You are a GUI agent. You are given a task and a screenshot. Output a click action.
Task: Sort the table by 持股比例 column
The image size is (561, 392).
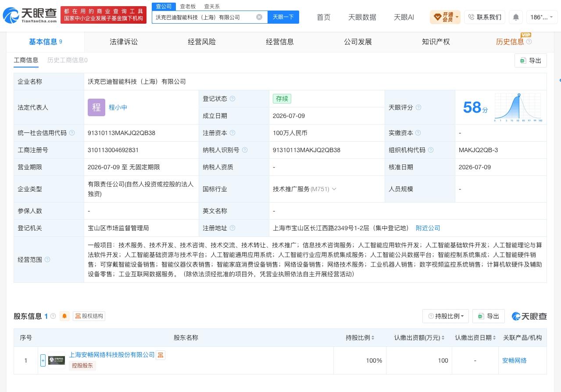373,338
